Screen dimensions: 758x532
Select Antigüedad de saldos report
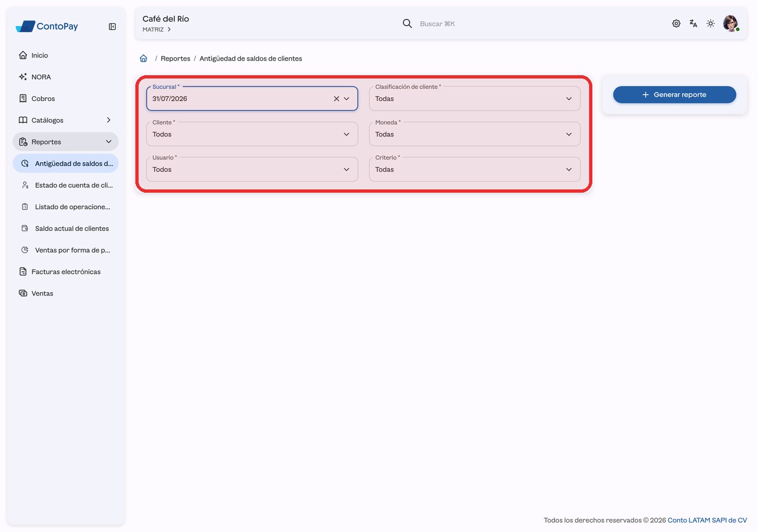66,163
